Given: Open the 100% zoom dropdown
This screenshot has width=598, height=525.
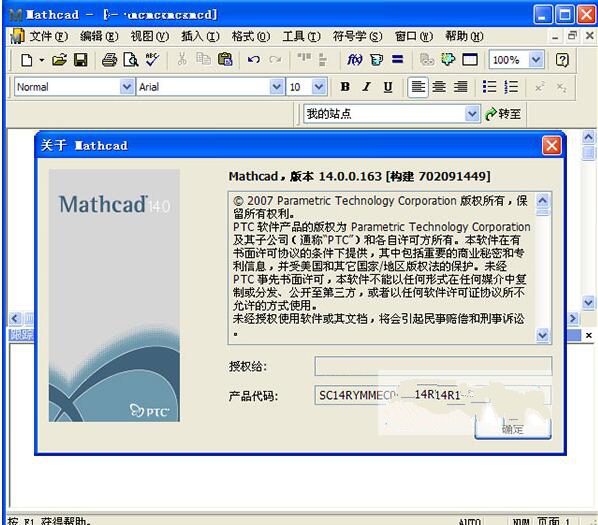Looking at the screenshot, I should pyautogui.click(x=536, y=59).
